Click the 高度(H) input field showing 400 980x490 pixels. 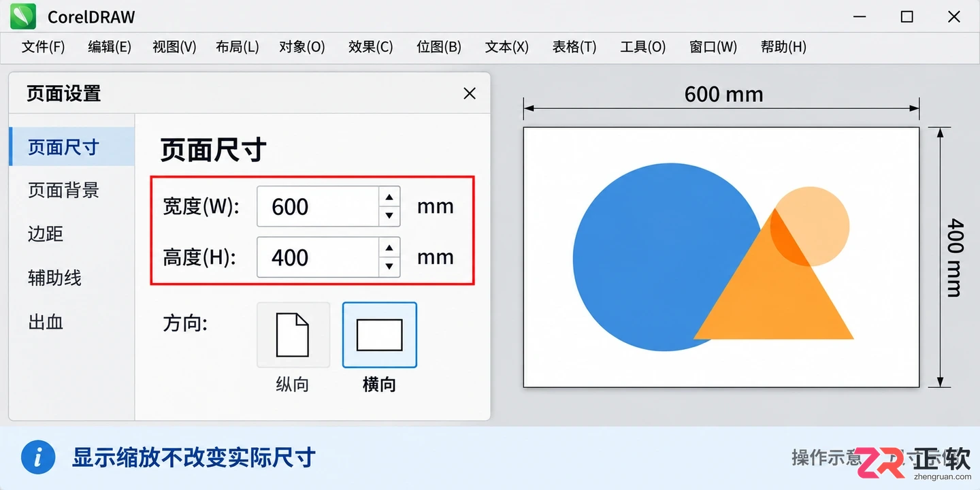(x=318, y=257)
